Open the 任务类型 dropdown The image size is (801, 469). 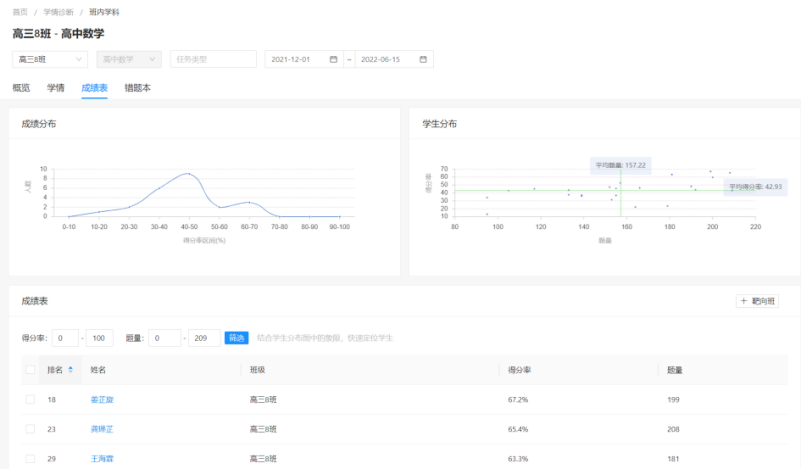[x=213, y=59]
